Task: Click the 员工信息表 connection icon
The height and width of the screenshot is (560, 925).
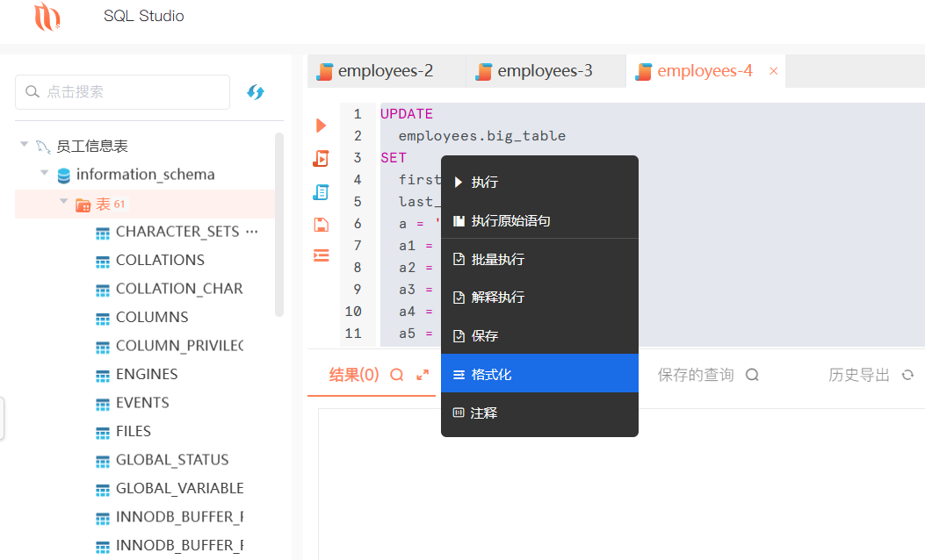Action: click(x=43, y=147)
